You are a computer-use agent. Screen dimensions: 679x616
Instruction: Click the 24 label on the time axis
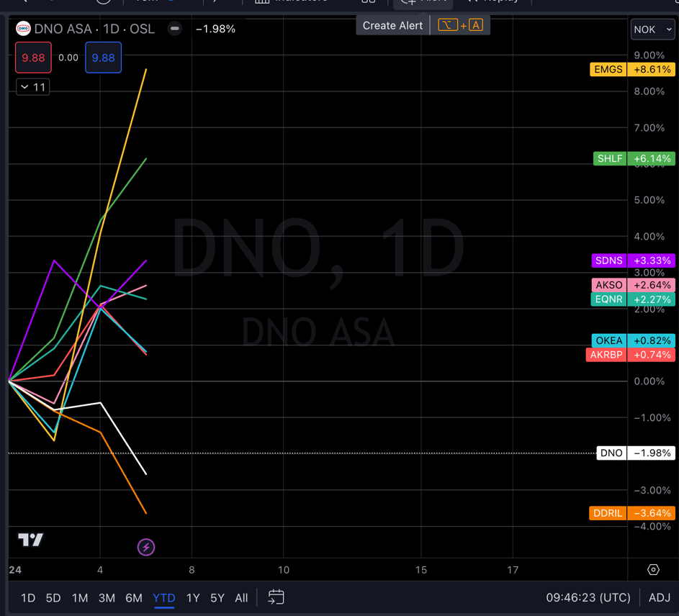tap(15, 570)
